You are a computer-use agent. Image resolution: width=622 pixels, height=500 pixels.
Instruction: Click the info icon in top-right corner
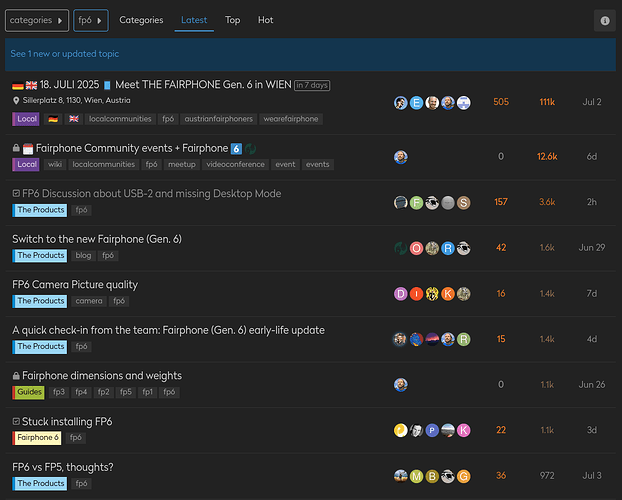pyautogui.click(x=604, y=21)
